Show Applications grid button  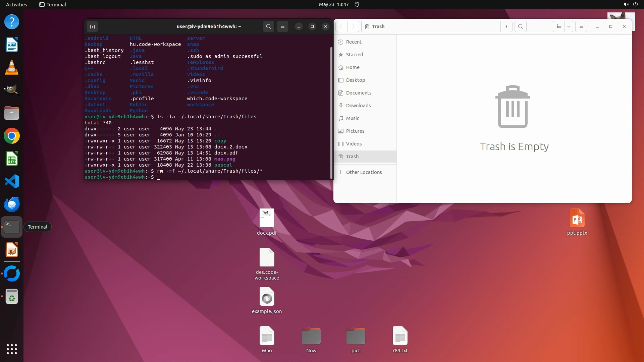tap(12, 349)
